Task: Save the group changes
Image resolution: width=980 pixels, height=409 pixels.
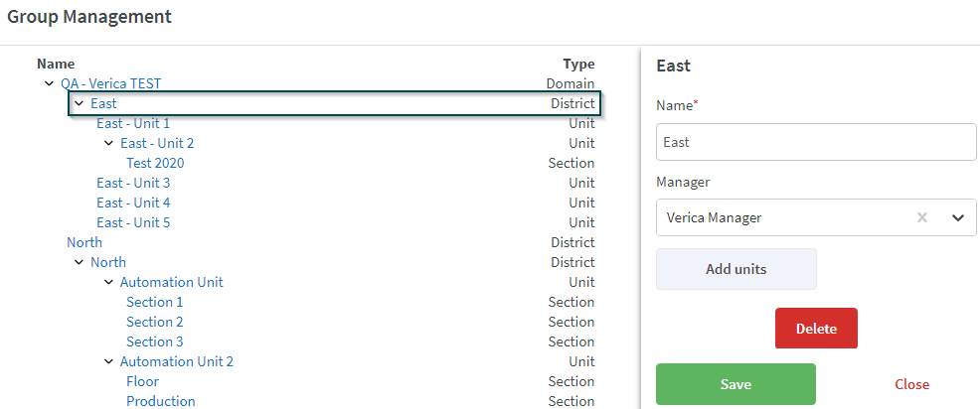Action: coord(735,384)
